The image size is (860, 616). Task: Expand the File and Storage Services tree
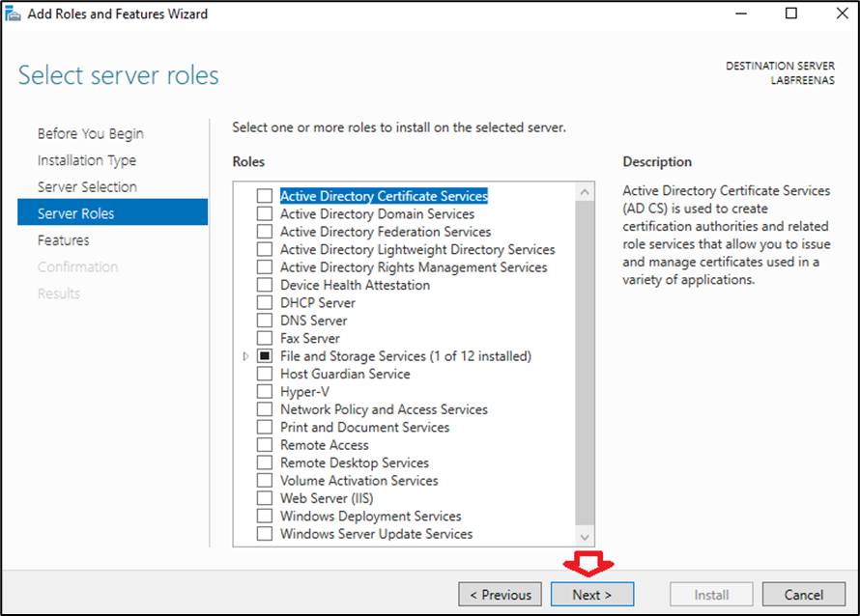pyautogui.click(x=246, y=356)
